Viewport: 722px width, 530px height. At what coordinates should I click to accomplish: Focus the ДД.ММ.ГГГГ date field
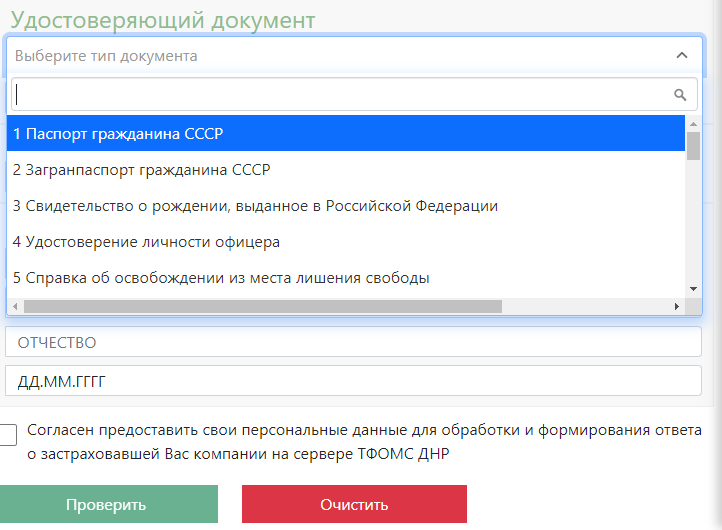(353, 381)
